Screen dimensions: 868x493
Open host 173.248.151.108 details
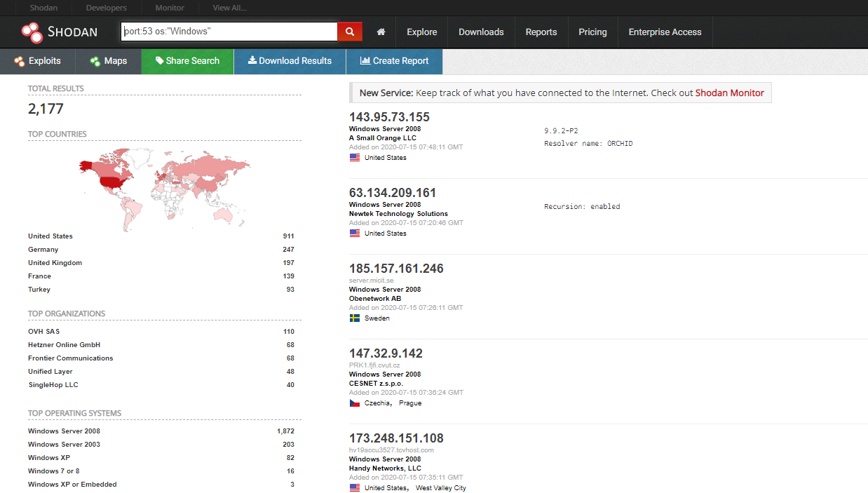[x=396, y=438]
